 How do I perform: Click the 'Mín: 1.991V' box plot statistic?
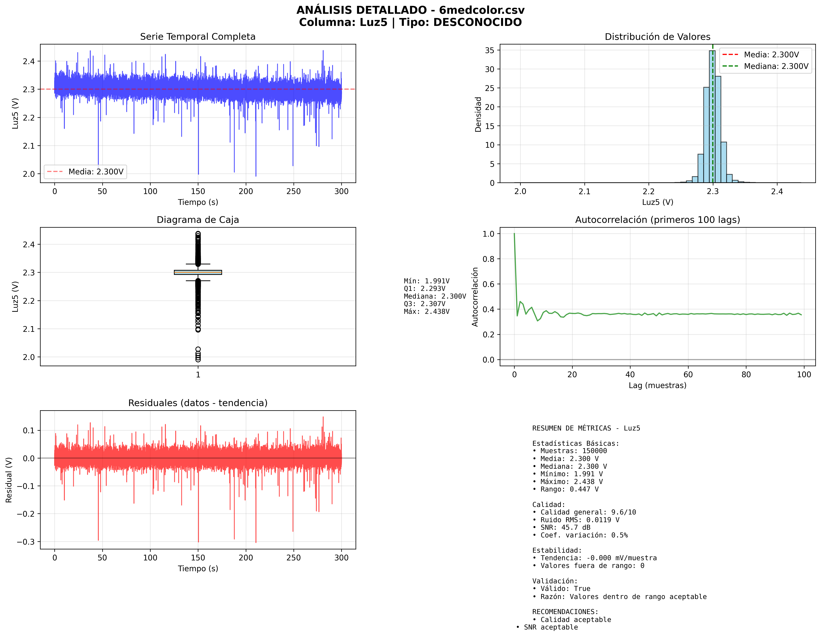coord(426,281)
